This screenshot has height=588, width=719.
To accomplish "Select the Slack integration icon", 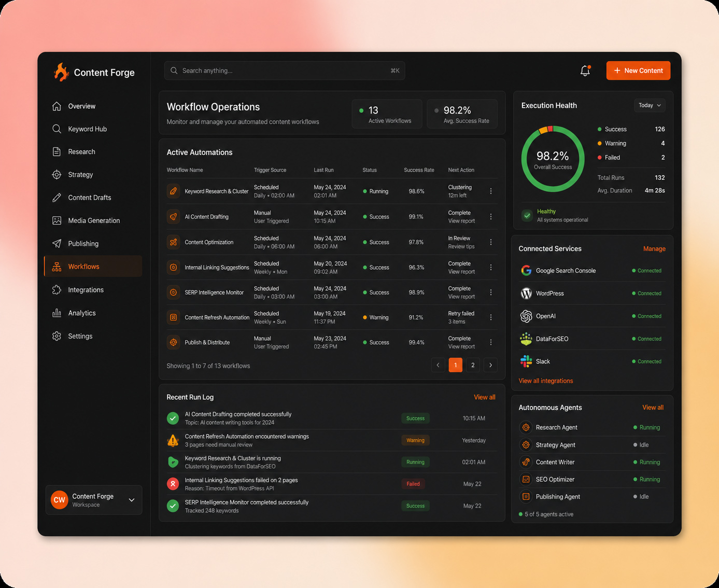I will click(526, 361).
